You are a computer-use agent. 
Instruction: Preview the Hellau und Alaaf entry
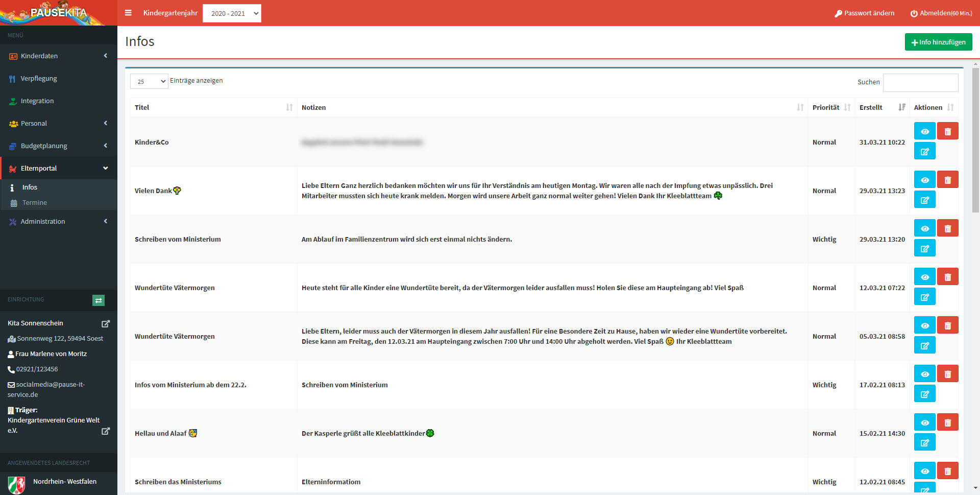[924, 422]
